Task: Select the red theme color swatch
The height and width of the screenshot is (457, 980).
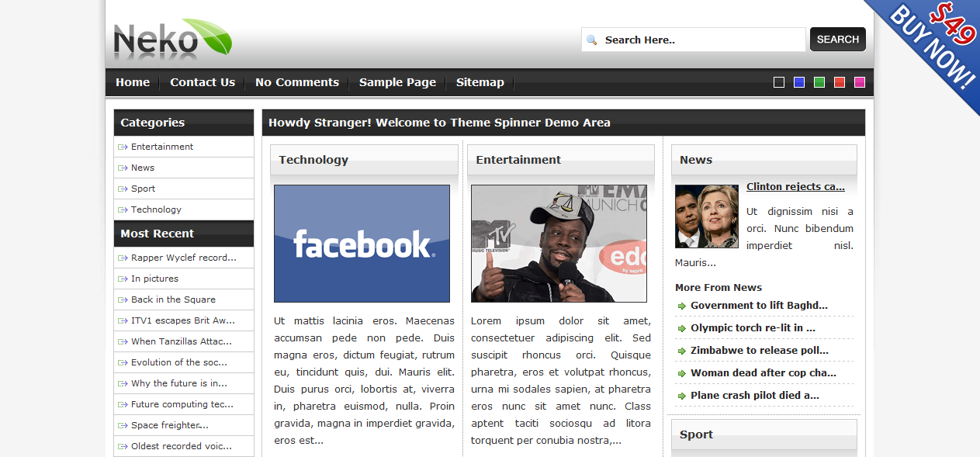Action: pyautogui.click(x=840, y=82)
